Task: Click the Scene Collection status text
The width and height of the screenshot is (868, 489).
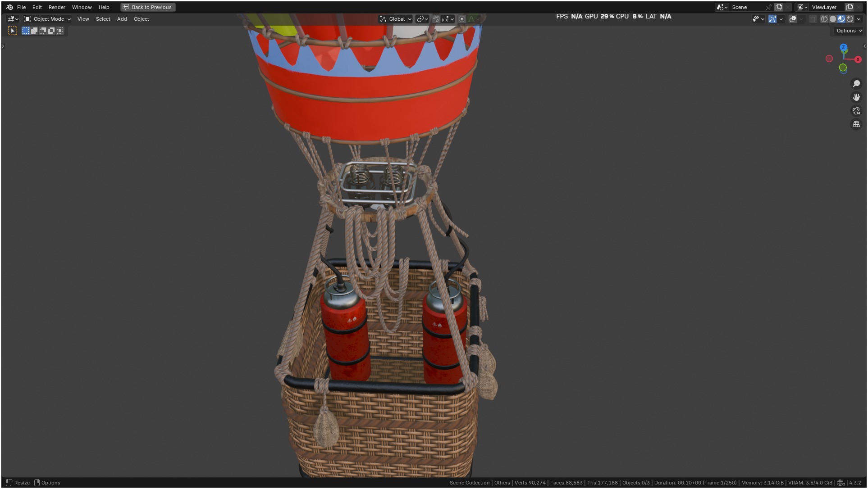Action: (469, 483)
